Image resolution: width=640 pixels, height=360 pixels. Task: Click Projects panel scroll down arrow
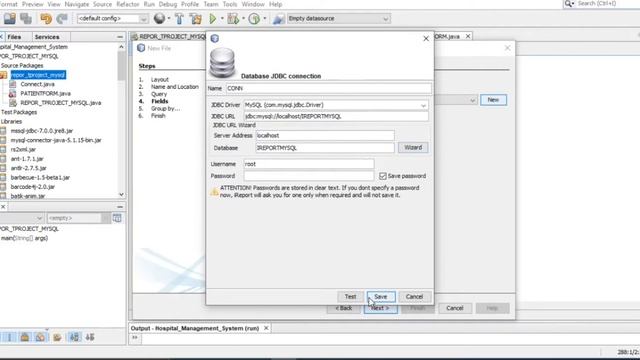(x=121, y=195)
